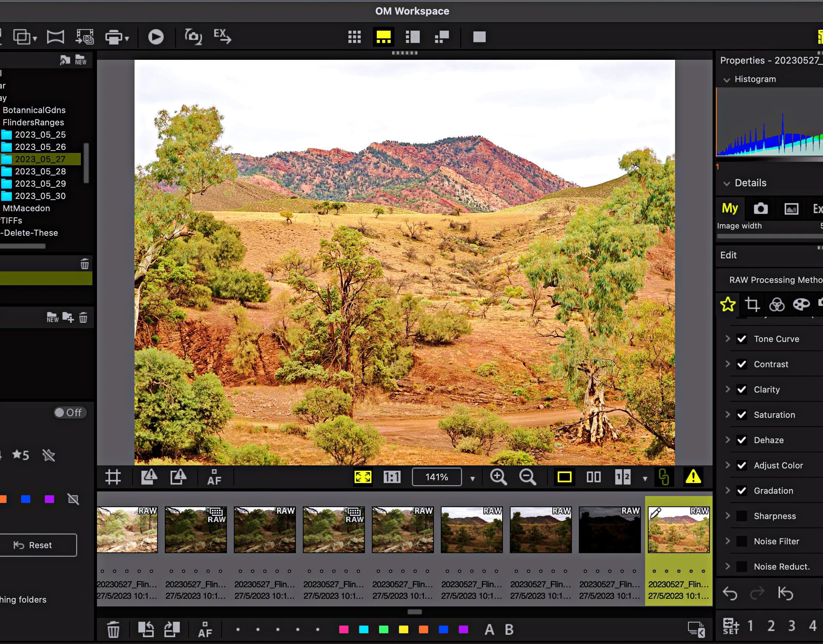Toggle the Tone Curve checkbox
The image size is (823, 644).
[742, 339]
